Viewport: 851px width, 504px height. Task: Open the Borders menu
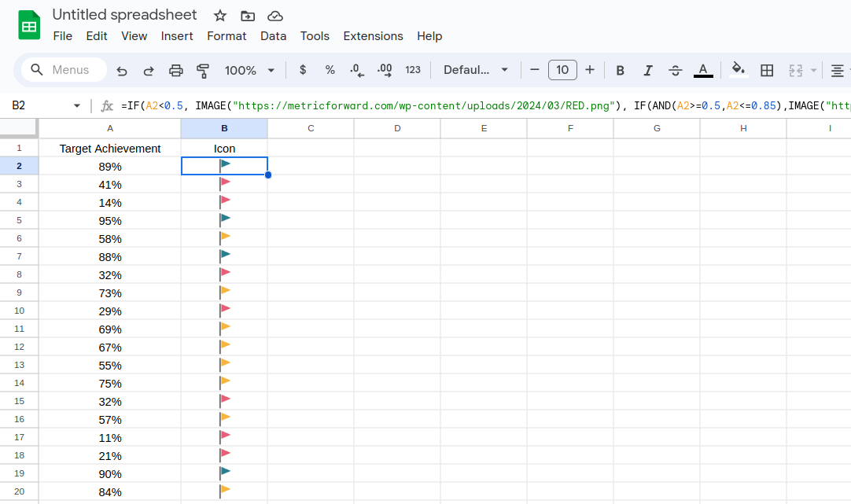pos(767,70)
